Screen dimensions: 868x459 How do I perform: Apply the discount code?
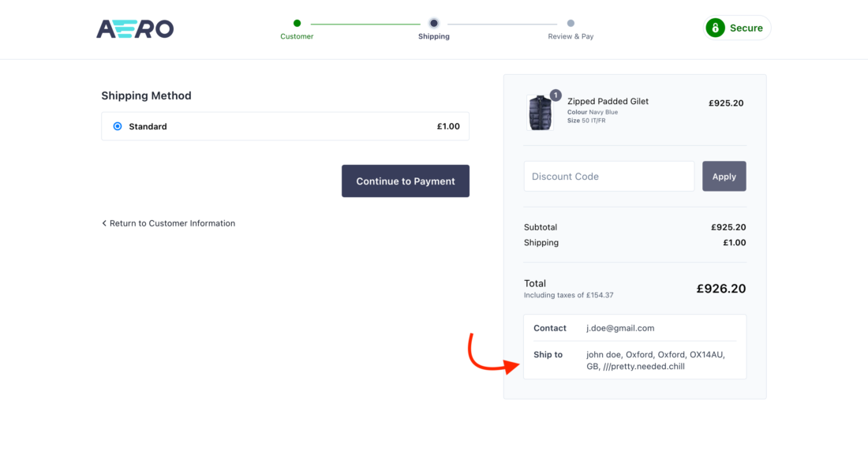[x=724, y=177]
